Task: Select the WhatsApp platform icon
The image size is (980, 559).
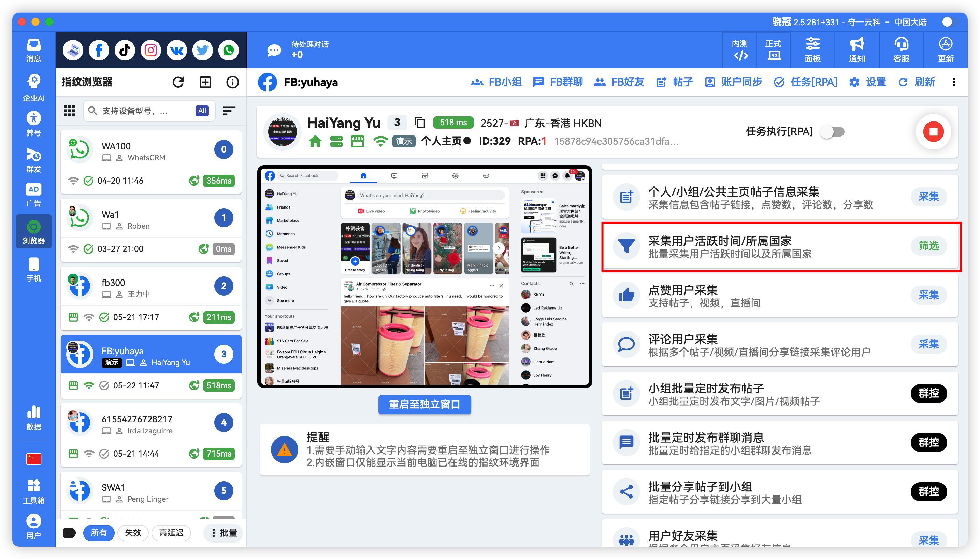Action: tap(228, 50)
